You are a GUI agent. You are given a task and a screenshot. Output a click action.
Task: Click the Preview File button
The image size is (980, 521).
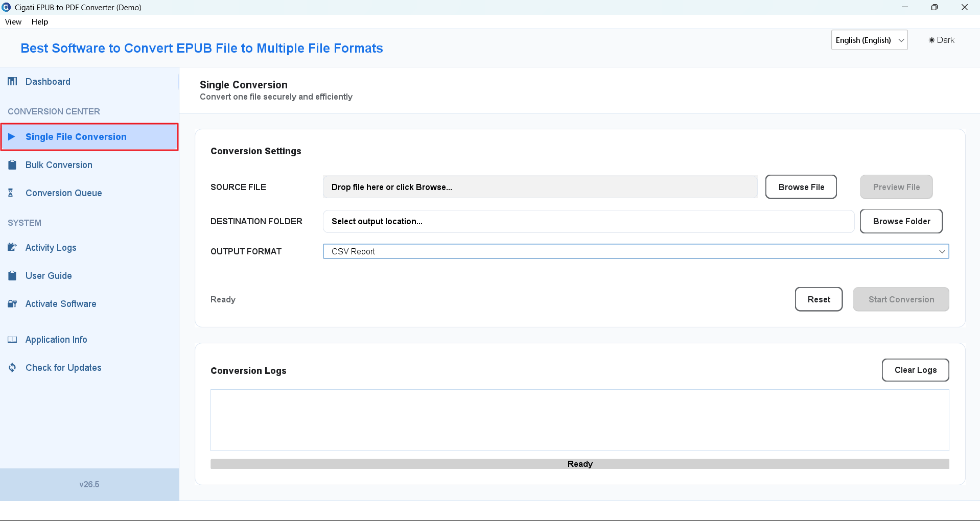pos(896,187)
